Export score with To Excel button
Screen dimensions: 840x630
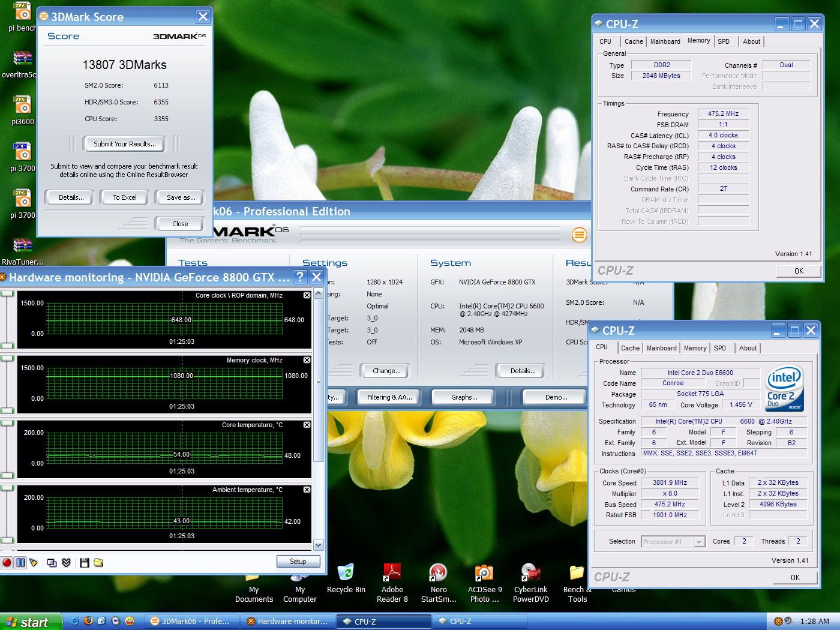(125, 197)
